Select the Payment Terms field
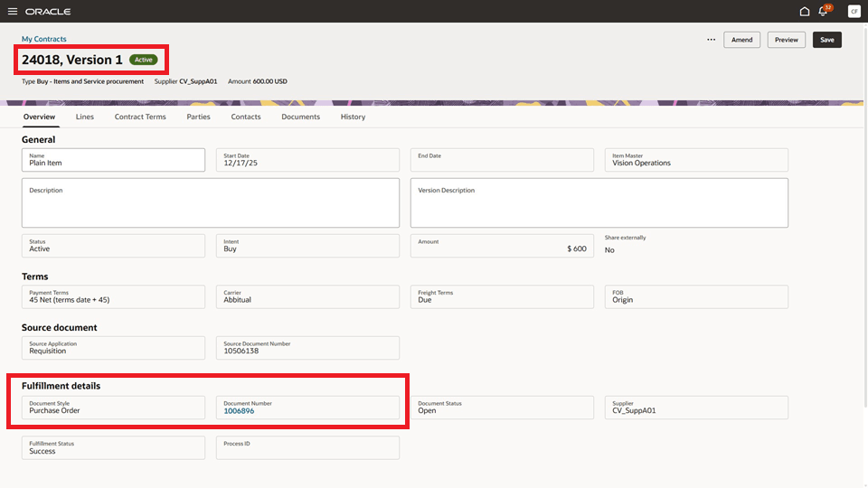 click(114, 297)
